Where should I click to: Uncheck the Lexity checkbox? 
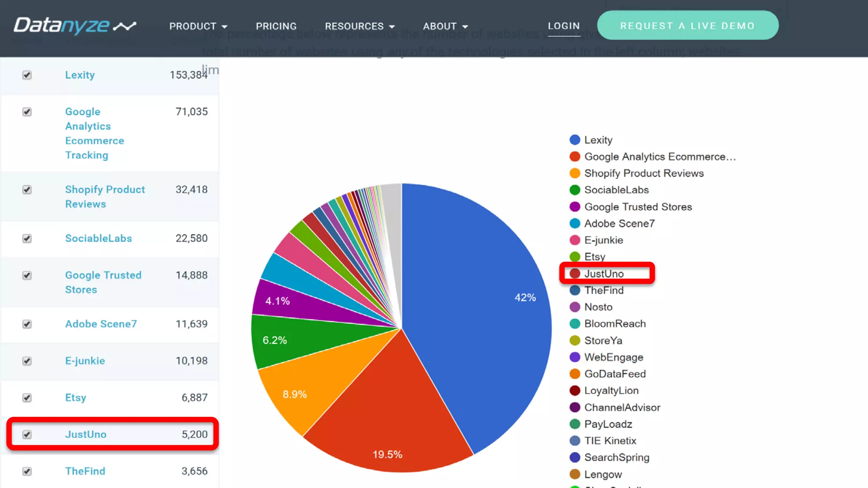27,75
